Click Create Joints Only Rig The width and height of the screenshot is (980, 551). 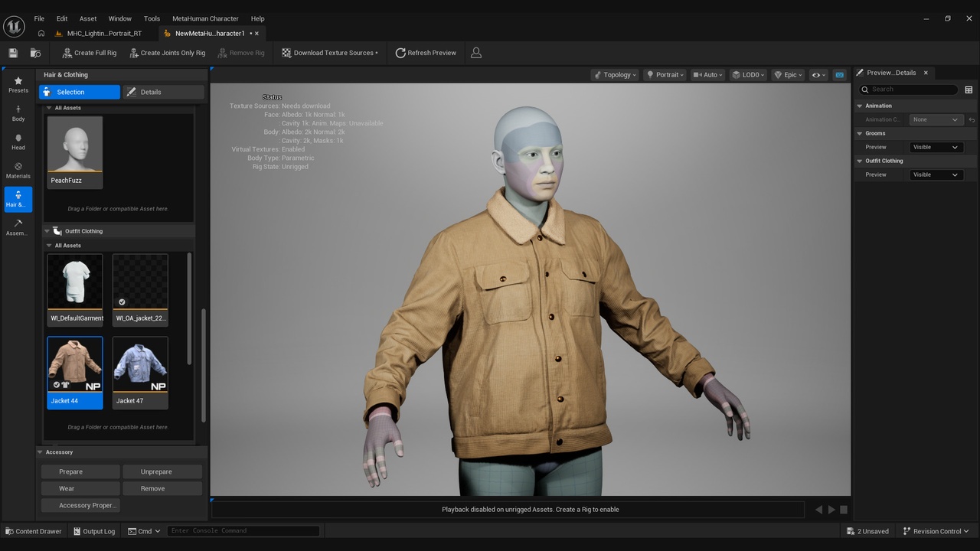click(167, 53)
